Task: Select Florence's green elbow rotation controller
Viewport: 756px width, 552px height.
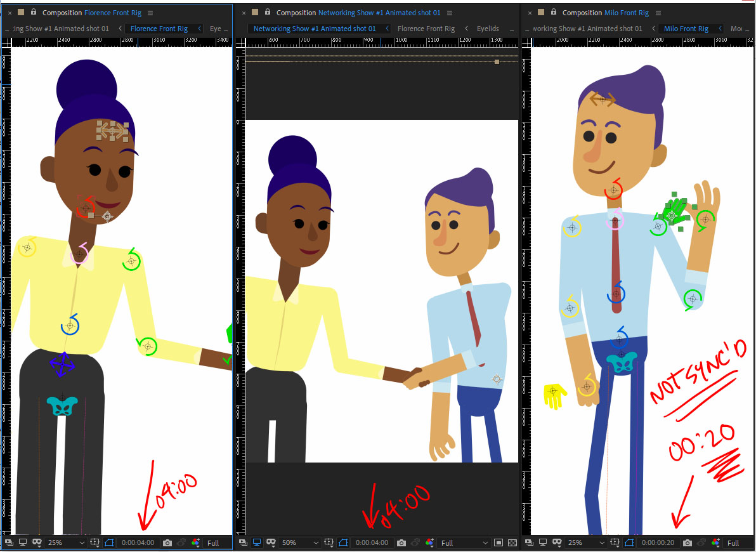Action: (147, 346)
